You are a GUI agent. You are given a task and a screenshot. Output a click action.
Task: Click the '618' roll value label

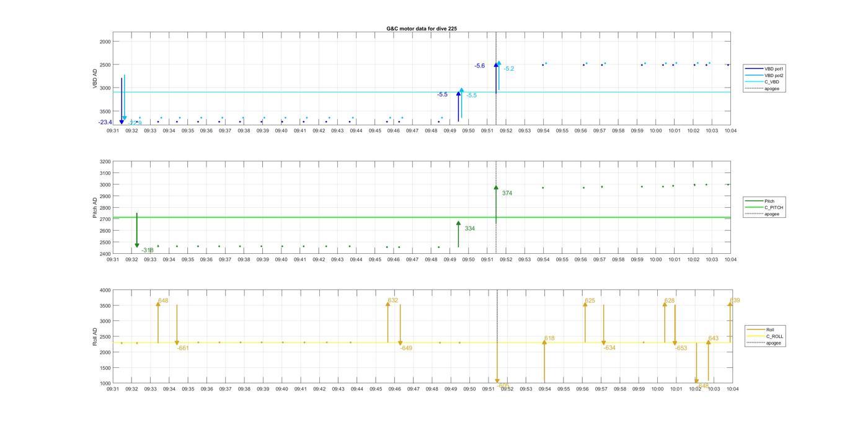coord(549,339)
